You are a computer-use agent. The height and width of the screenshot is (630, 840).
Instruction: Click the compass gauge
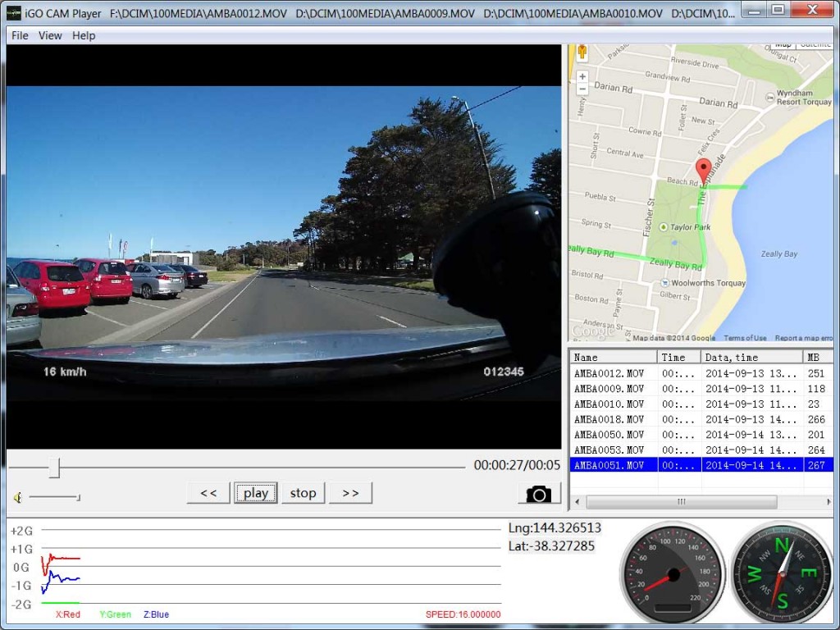pyautogui.click(x=780, y=572)
